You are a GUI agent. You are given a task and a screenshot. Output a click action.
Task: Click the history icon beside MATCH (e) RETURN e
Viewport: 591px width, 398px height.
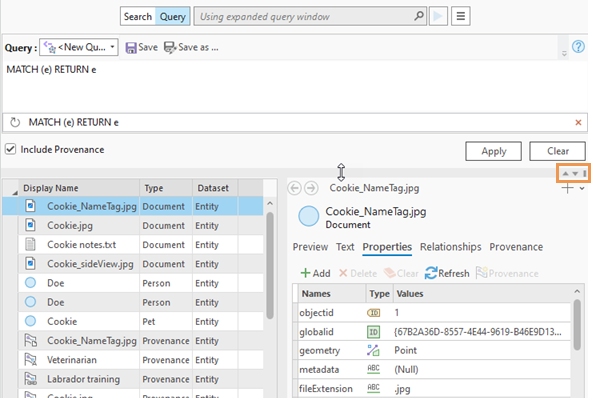coord(15,122)
